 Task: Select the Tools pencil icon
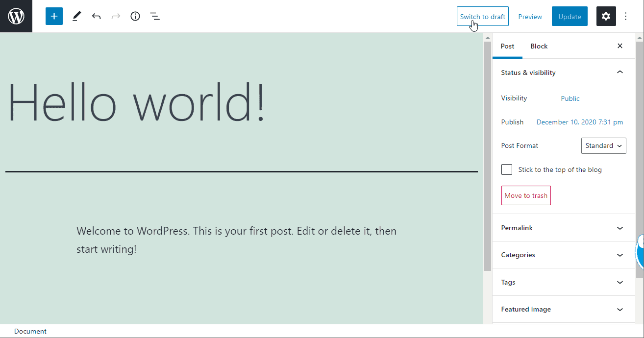[x=76, y=16]
